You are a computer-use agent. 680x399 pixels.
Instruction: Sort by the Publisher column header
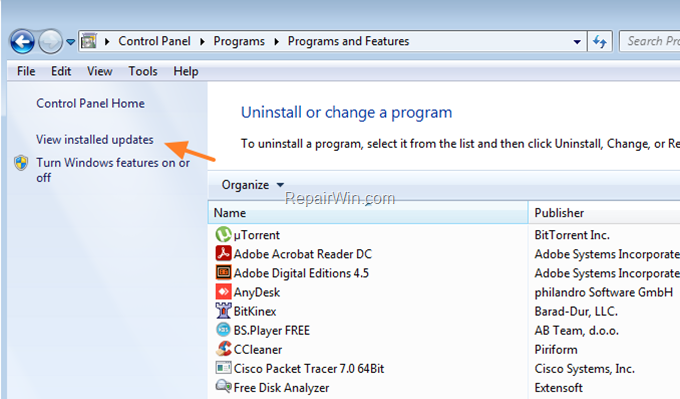[604, 213]
